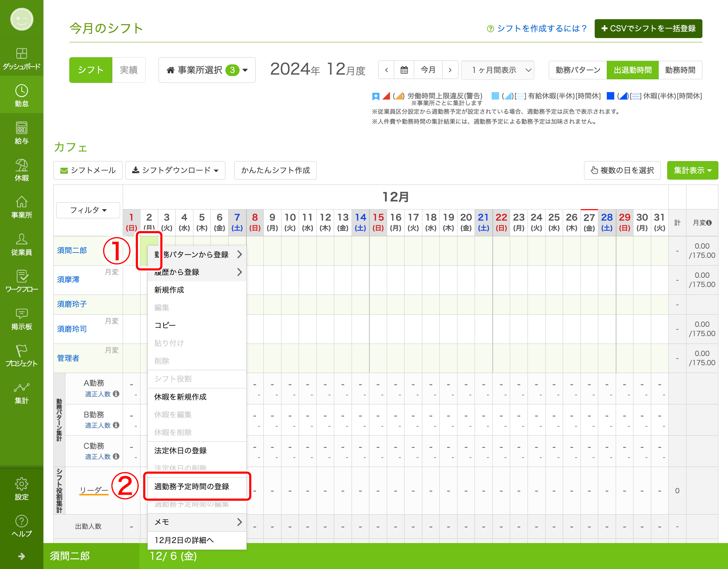Select the 27 (金) date header
This screenshot has height=569, width=728.
[x=589, y=222]
